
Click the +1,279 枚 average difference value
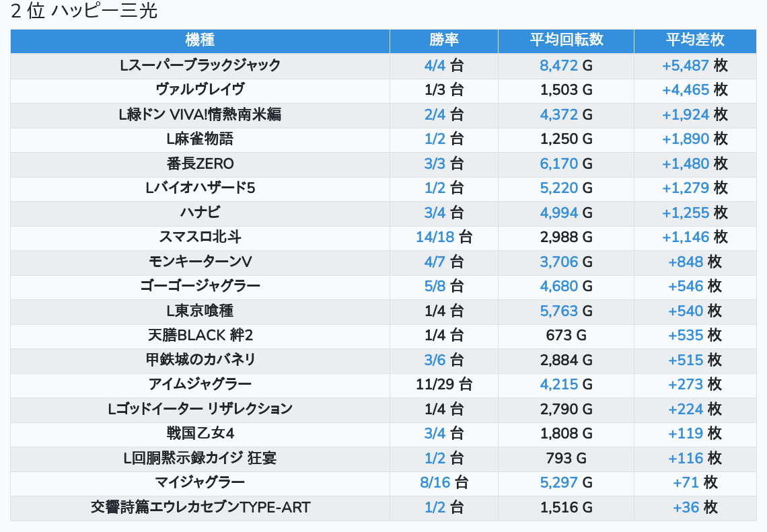coord(694,188)
